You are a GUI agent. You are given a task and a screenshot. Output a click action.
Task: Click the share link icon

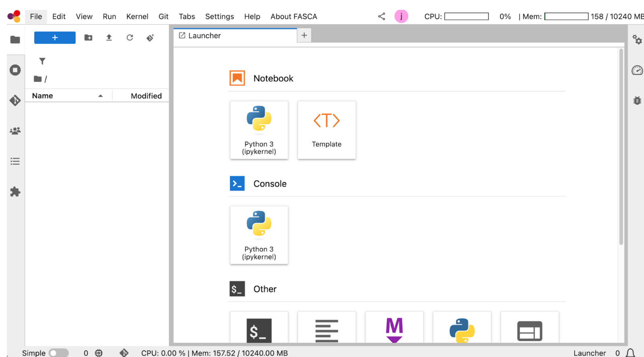coord(382,17)
